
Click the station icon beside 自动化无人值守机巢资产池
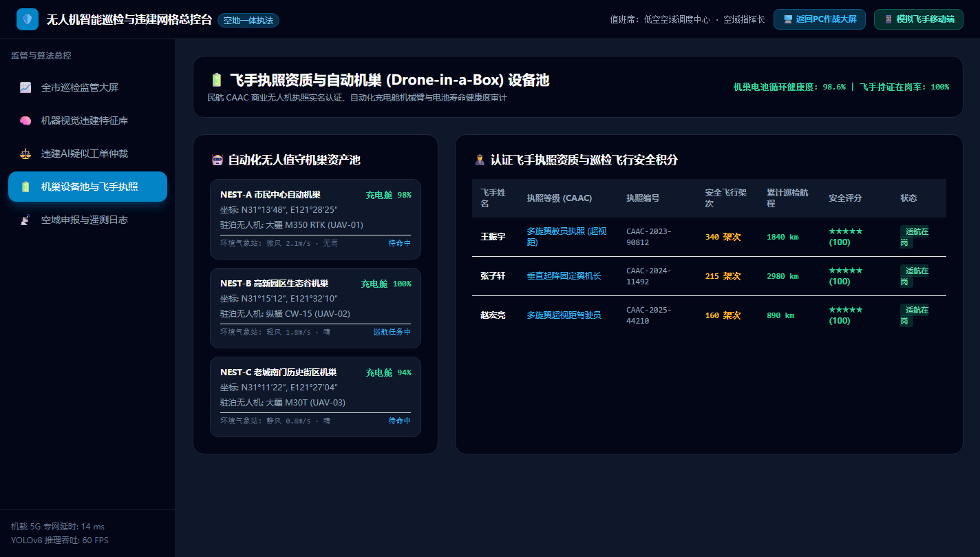point(217,160)
